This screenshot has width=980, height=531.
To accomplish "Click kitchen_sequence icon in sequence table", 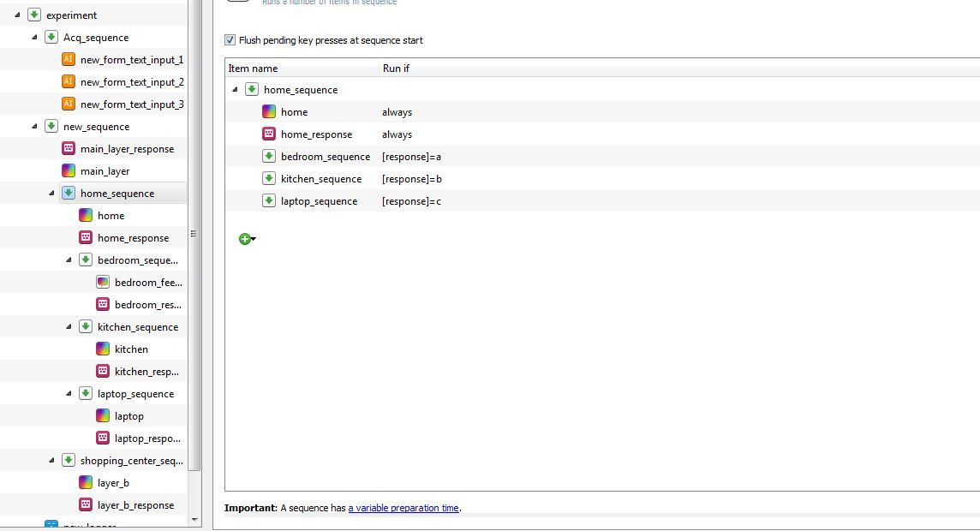I will click(x=269, y=179).
